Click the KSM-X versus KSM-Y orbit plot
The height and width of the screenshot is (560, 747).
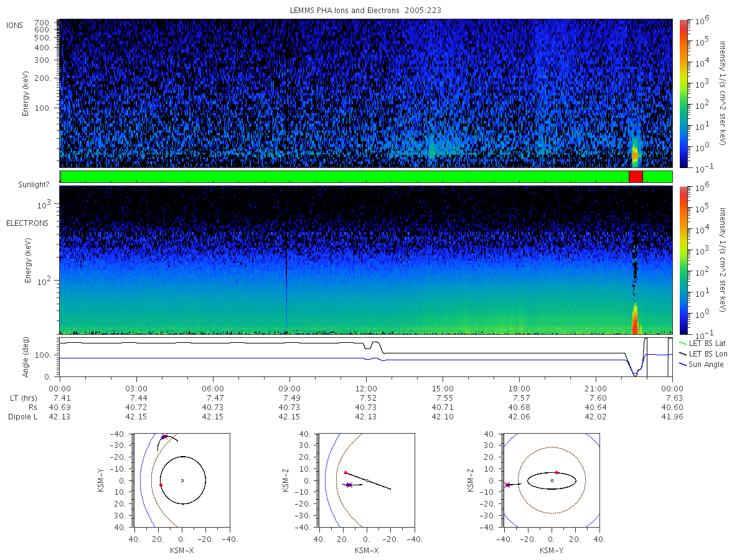[x=181, y=480]
